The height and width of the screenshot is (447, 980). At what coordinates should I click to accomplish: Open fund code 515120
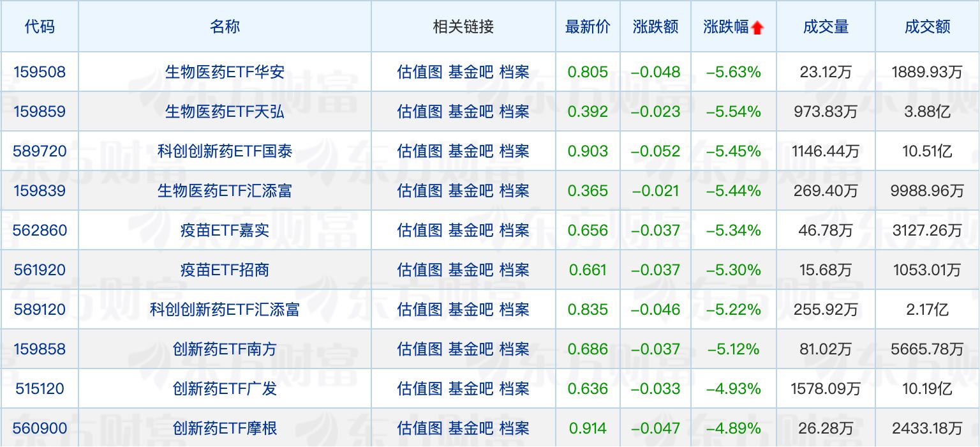click(x=40, y=389)
